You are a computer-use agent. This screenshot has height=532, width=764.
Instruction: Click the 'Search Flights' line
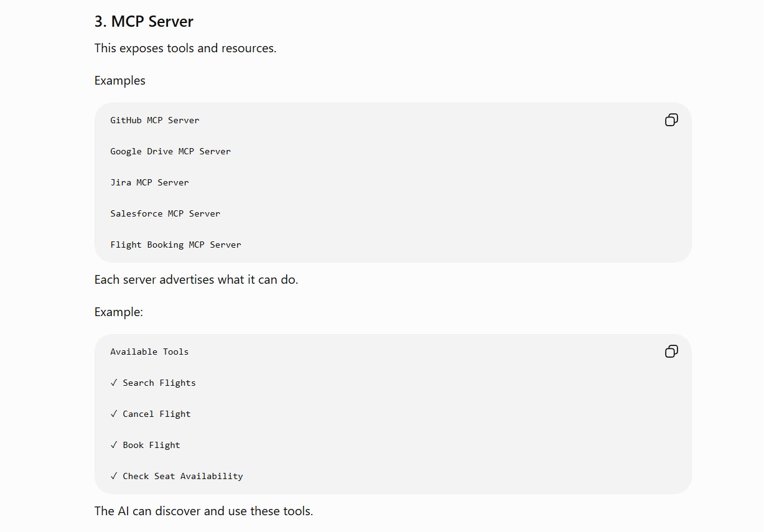[x=153, y=383]
